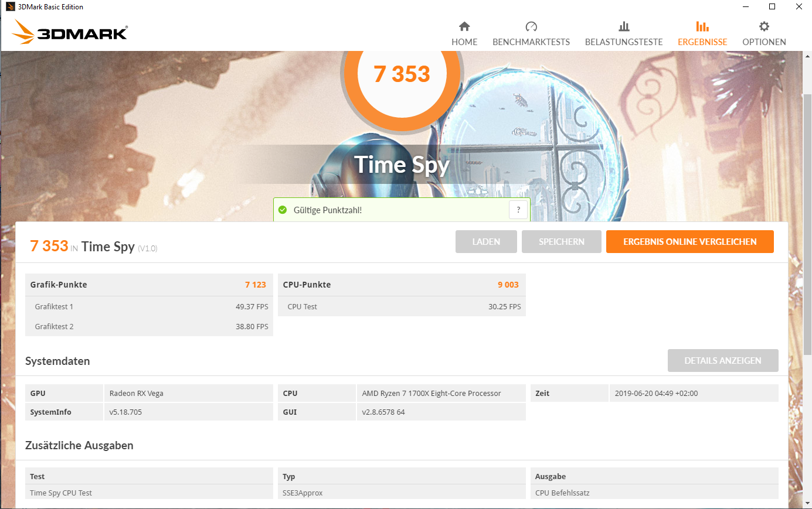Click the Grafiktest 1 row

pyautogui.click(x=149, y=306)
